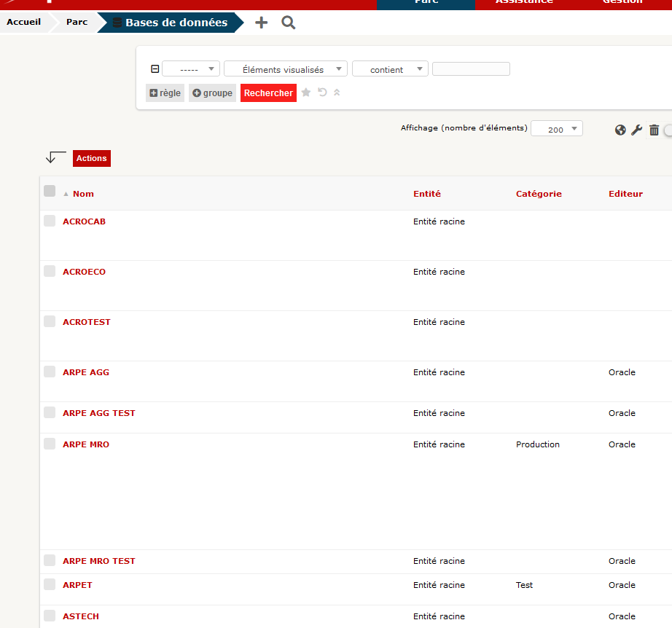Open the Parc breadcrumb menu item

pos(76,22)
